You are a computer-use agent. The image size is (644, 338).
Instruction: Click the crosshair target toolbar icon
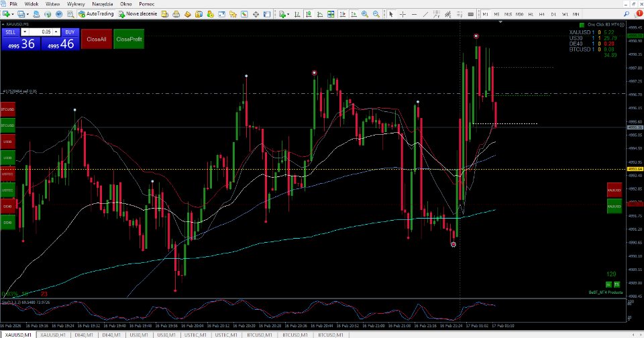click(256, 14)
